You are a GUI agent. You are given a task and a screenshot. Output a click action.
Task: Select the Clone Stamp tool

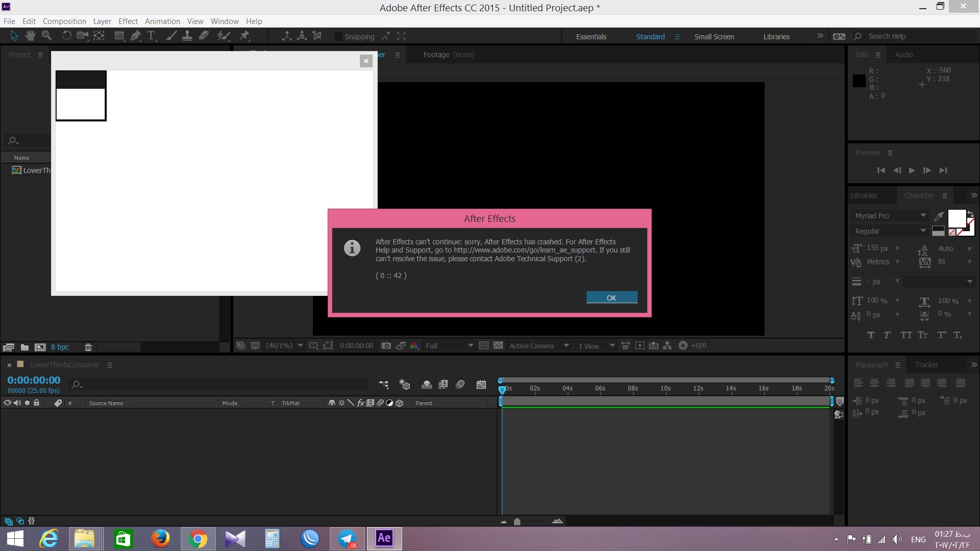point(187,36)
